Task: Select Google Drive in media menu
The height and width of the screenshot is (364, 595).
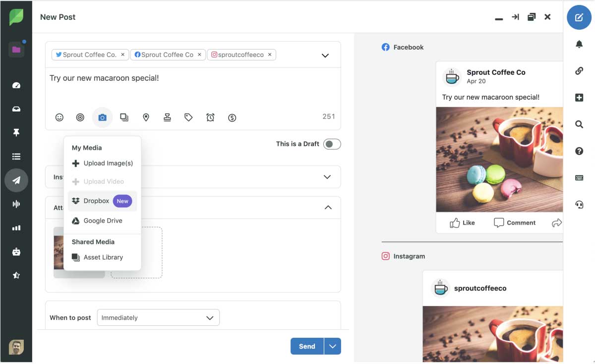Action: 103,221
